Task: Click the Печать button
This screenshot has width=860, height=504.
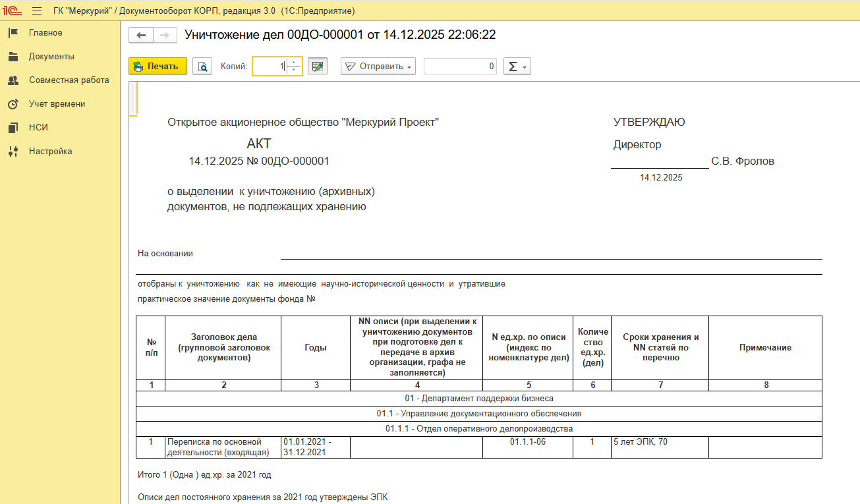Action: pos(158,67)
